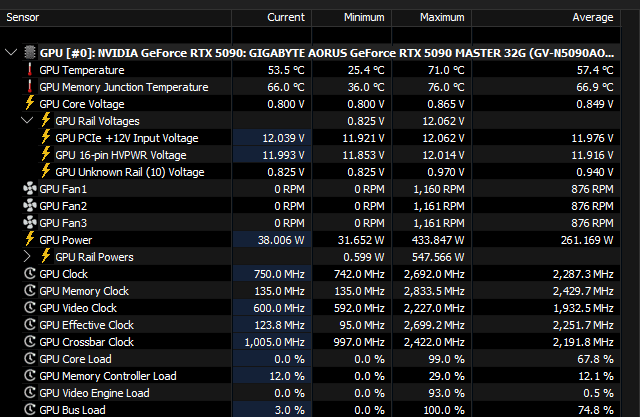Sort by the Sensor column header
Image resolution: width=640 pixels, height=417 pixels.
coord(116,18)
